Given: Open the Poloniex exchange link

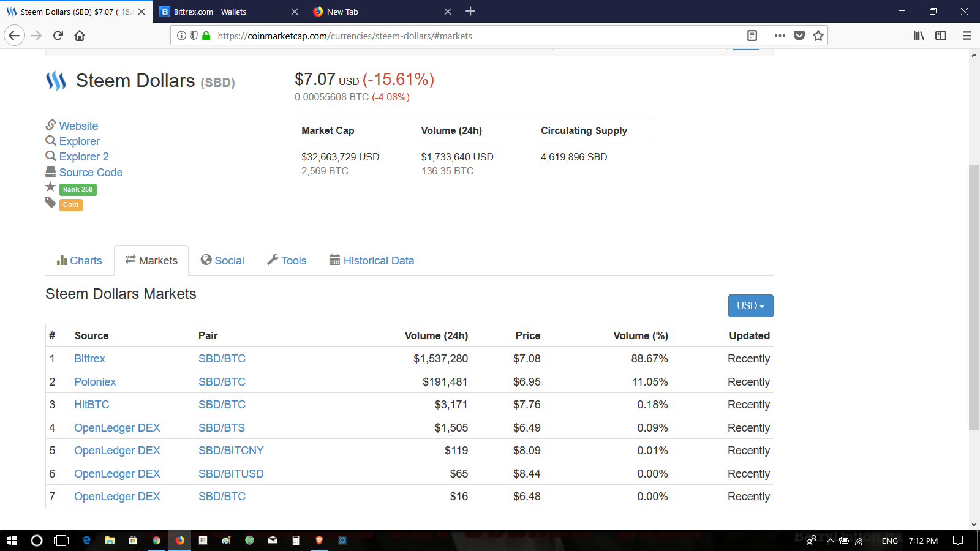Looking at the screenshot, I should click(x=95, y=382).
